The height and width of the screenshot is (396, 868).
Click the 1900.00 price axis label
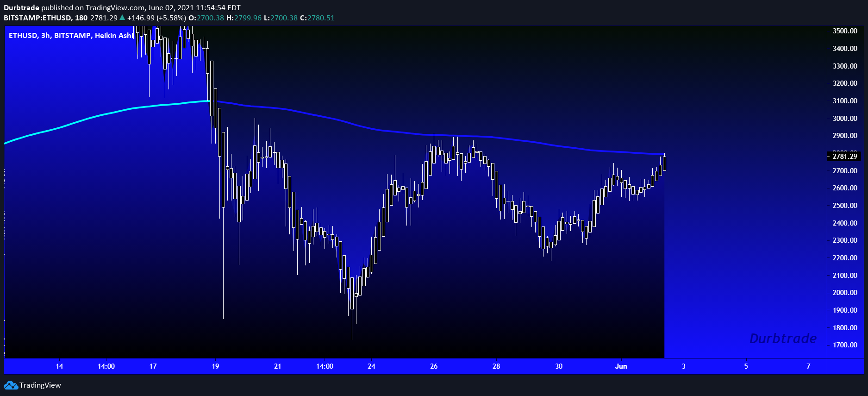(845, 310)
